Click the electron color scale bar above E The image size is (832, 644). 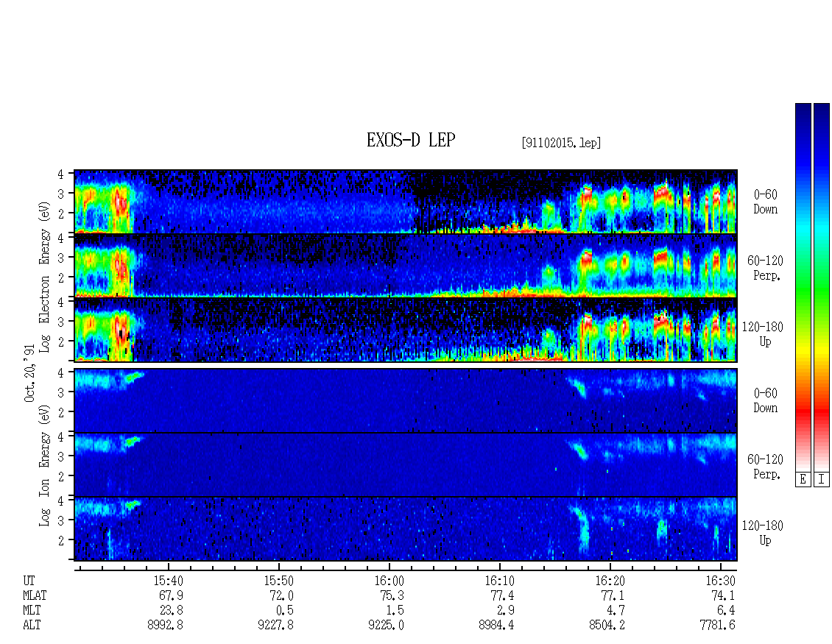(x=803, y=286)
